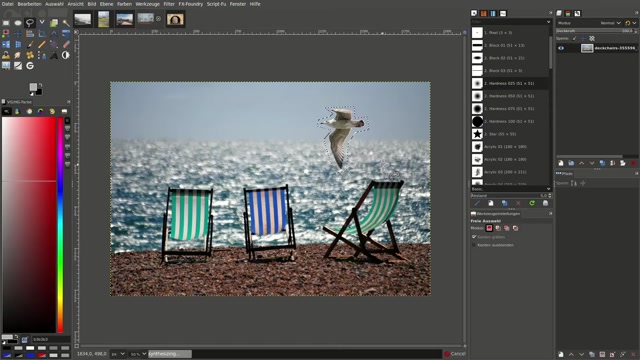The height and width of the screenshot is (360, 640).
Task: Toggle Kanten ausblenden checkbox
Action: [x=474, y=245]
